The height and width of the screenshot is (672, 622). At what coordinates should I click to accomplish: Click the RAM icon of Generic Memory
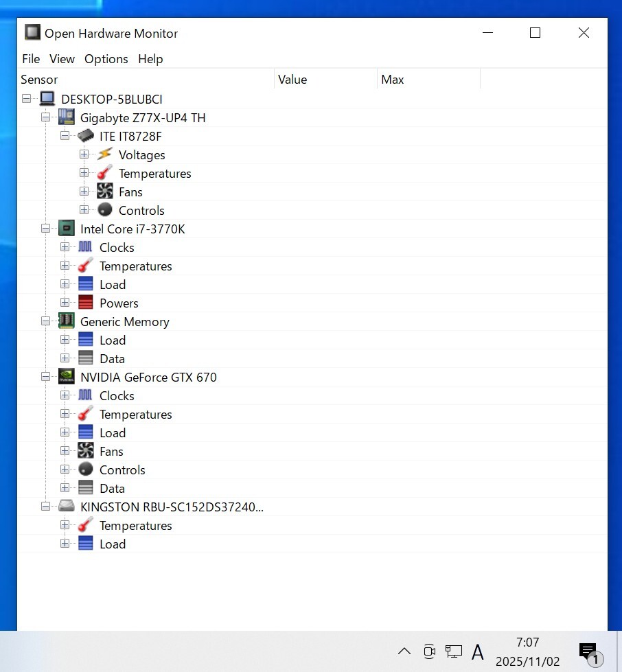coord(67,321)
